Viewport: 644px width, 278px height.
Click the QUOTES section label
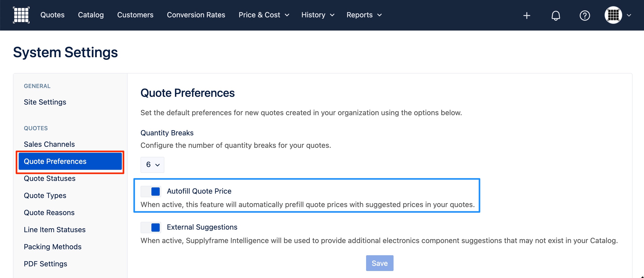tap(36, 128)
